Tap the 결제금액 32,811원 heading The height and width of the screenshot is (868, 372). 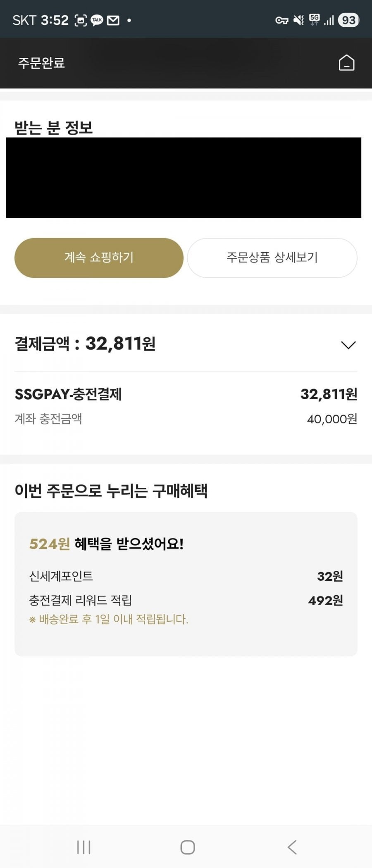click(x=85, y=343)
